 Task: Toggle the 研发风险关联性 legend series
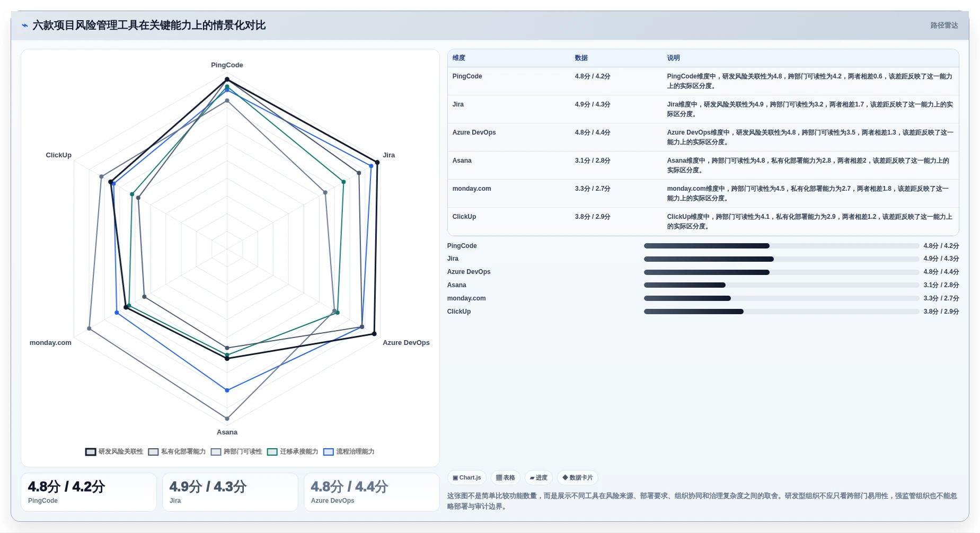[114, 451]
